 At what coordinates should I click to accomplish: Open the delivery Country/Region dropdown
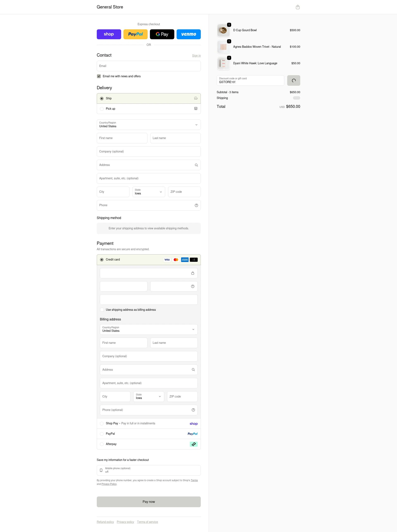click(148, 125)
